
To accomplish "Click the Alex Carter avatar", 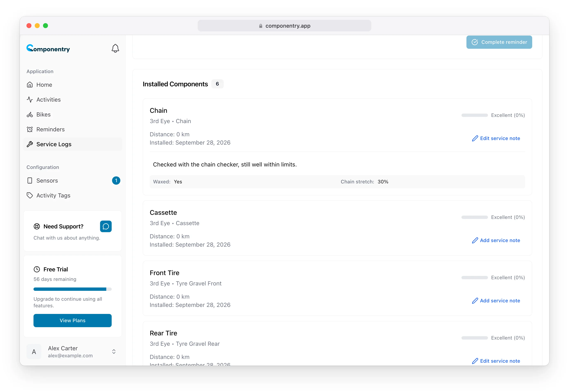I will pos(34,352).
